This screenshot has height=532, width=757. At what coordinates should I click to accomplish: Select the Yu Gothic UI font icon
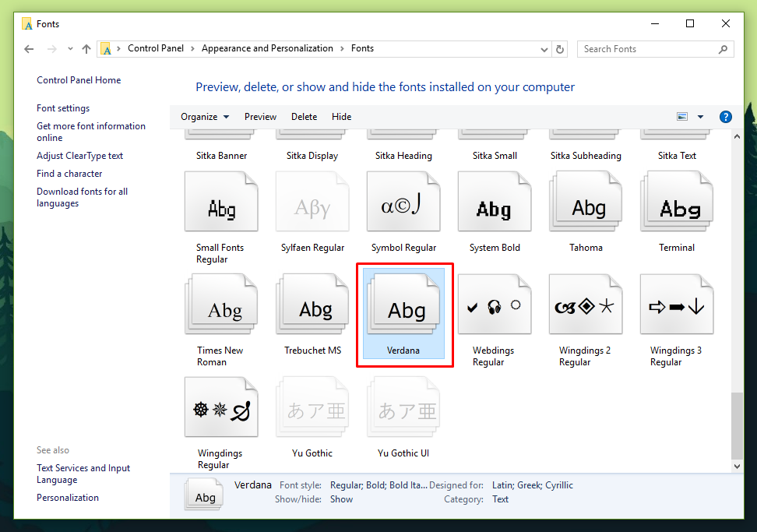(x=403, y=407)
